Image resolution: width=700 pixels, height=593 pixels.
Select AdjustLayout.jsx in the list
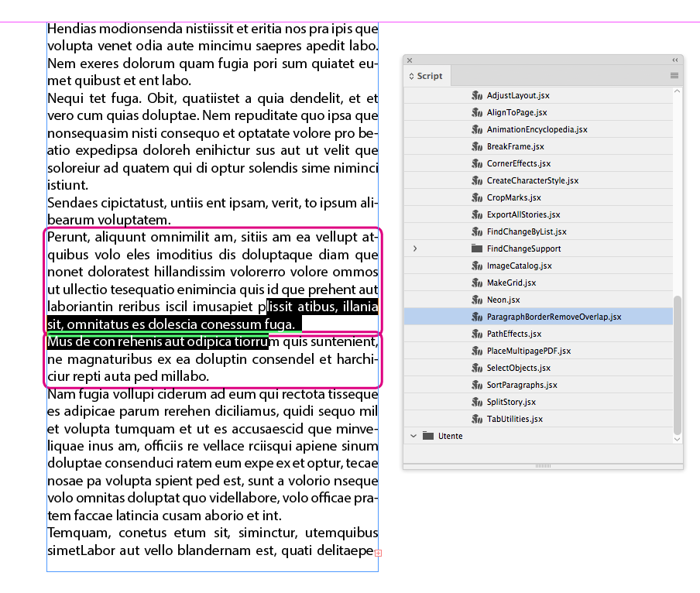pyautogui.click(x=518, y=95)
